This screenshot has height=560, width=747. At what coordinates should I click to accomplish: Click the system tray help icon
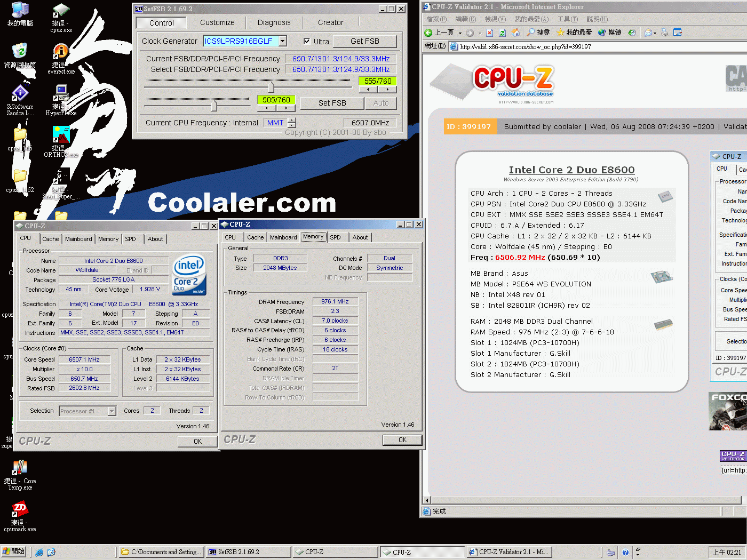[625, 553]
